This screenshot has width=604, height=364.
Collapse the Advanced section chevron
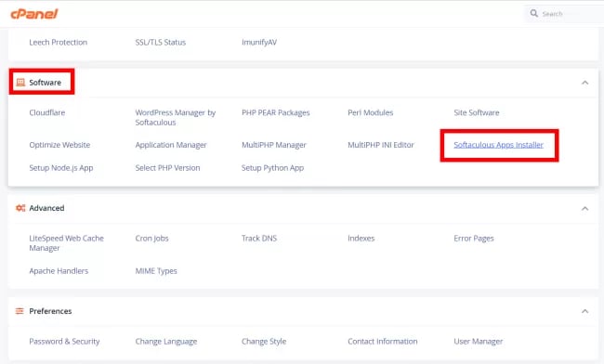click(x=584, y=209)
